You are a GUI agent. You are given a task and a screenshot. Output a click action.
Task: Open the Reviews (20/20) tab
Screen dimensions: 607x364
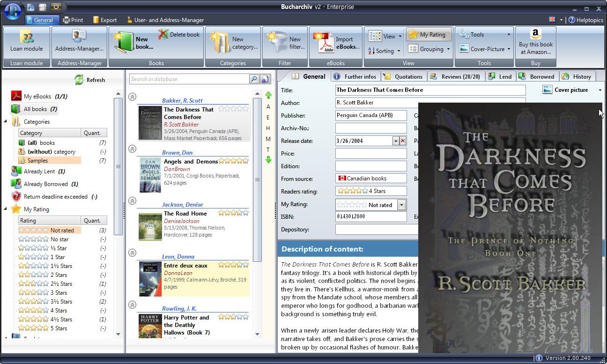click(455, 76)
